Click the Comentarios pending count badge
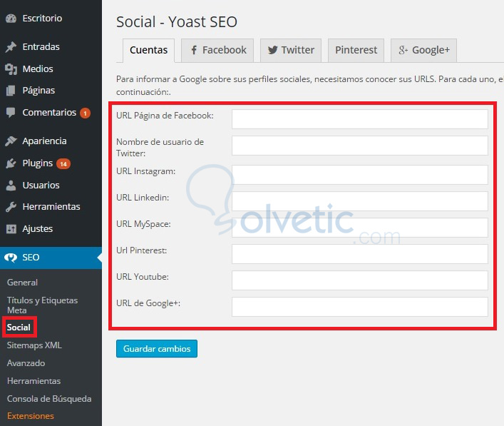The width and height of the screenshot is (504, 426). (x=85, y=113)
